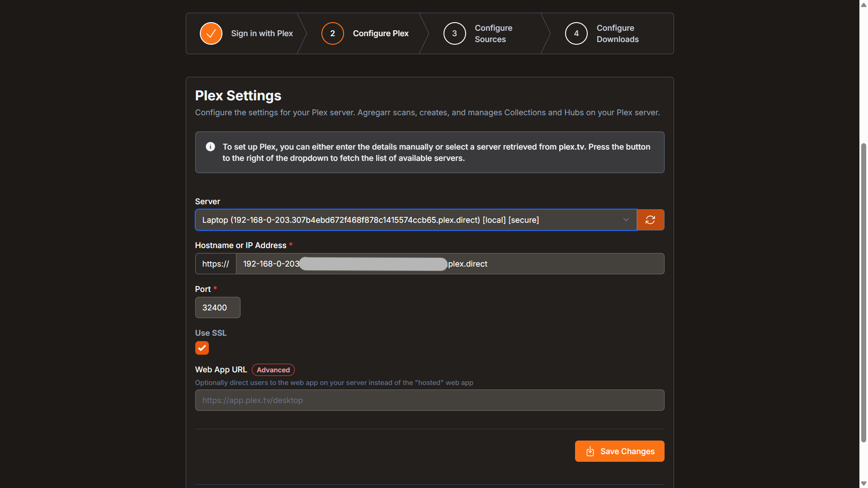Image resolution: width=868 pixels, height=488 pixels.
Task: Click the Server dropdown chevron arrow
Action: [x=626, y=220]
